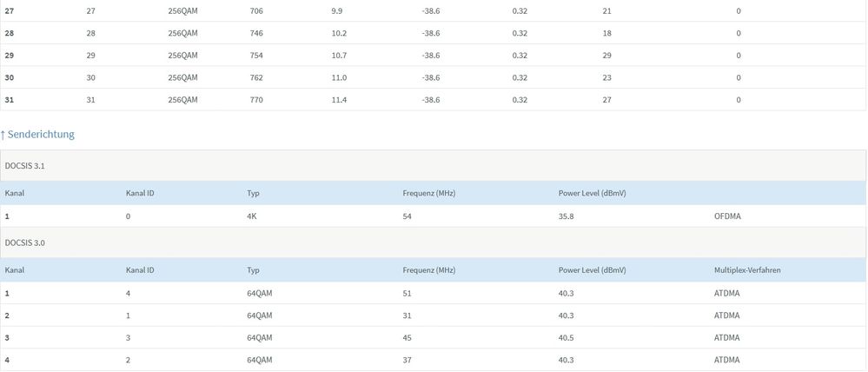868x372 pixels.
Task: Click Frequenz (MHz) header in DOCSIS 3.0 table
Action: pos(429,270)
